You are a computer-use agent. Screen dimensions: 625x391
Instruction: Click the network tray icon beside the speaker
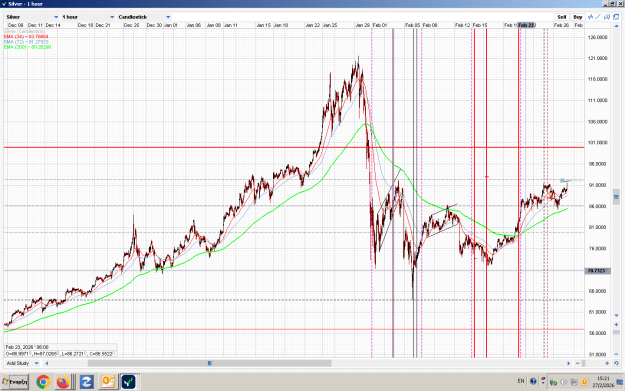pos(574,382)
